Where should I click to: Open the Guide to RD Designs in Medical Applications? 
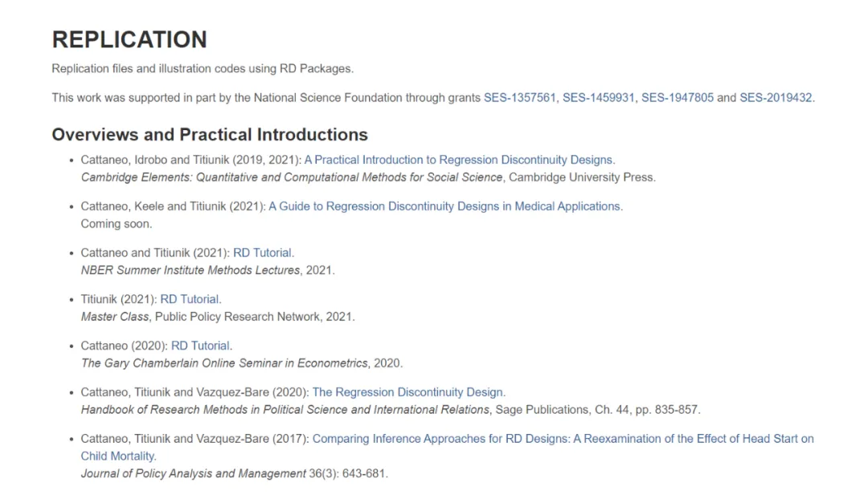445,207
